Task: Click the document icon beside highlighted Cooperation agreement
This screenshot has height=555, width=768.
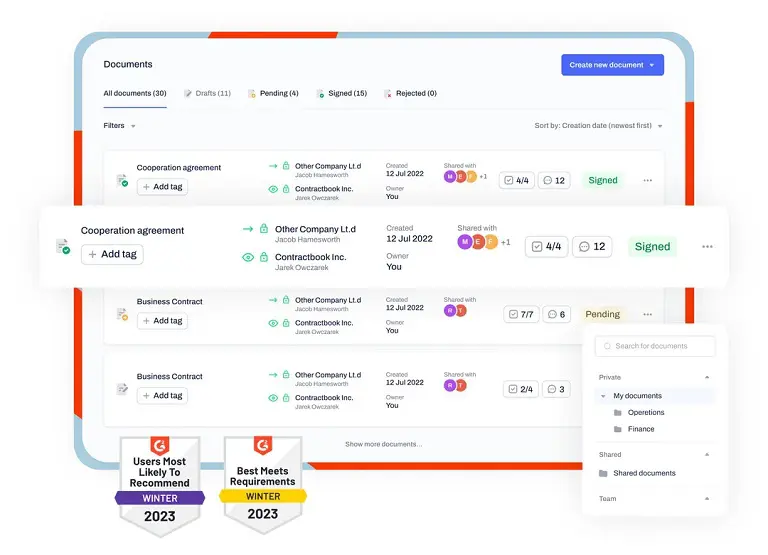Action: 62,246
